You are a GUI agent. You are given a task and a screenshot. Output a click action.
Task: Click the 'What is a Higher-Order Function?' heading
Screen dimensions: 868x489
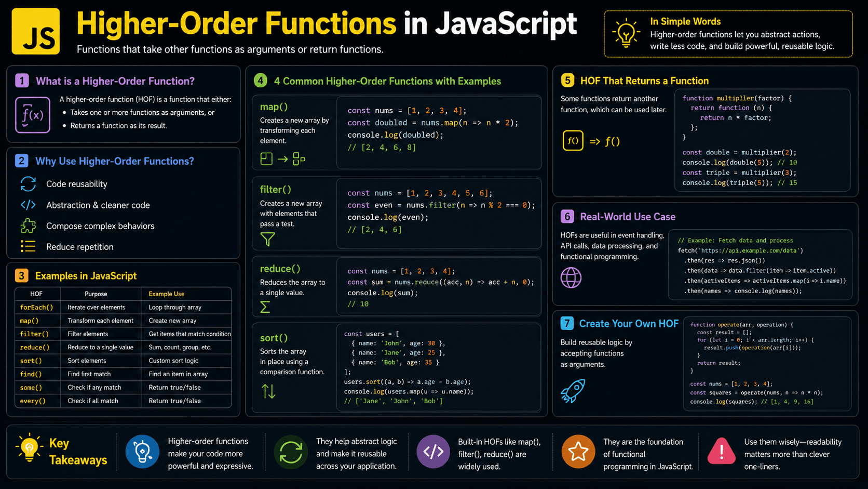(x=115, y=81)
